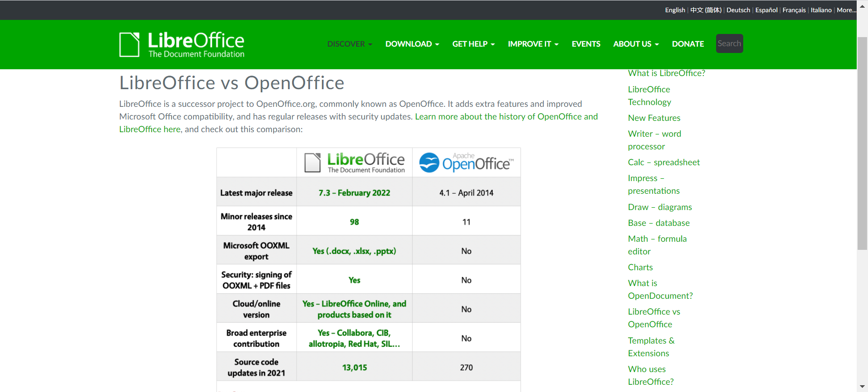Image resolution: width=868 pixels, height=392 pixels.
Task: Click the page scrollbar thumb
Action: click(x=862, y=143)
